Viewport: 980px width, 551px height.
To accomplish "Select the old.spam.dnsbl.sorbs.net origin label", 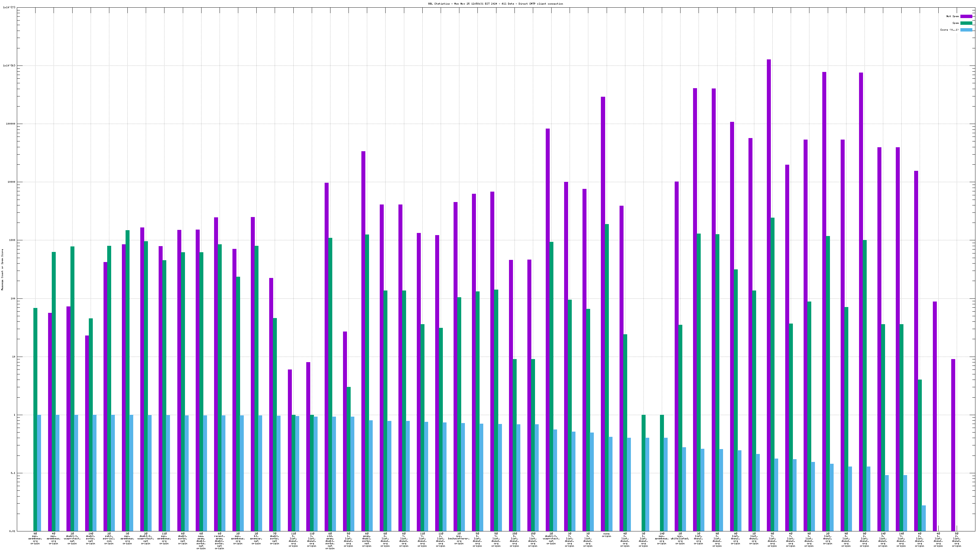I will 330,541.
